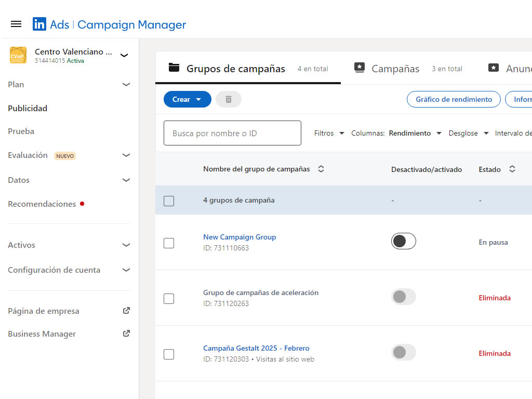Click the Busca por nombre o ID field
Viewport: 532px width, 399px height.
point(232,133)
